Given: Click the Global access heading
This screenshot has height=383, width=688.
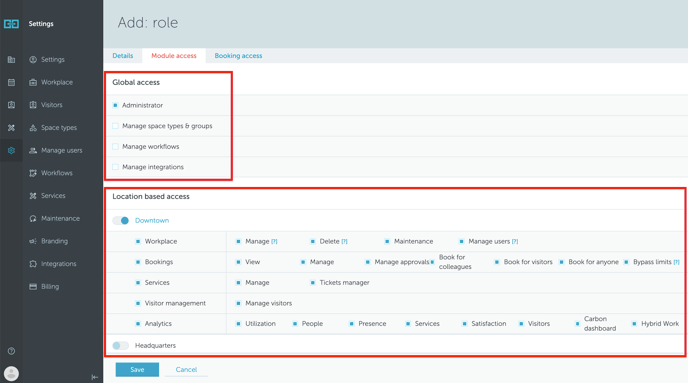Looking at the screenshot, I should 136,82.
